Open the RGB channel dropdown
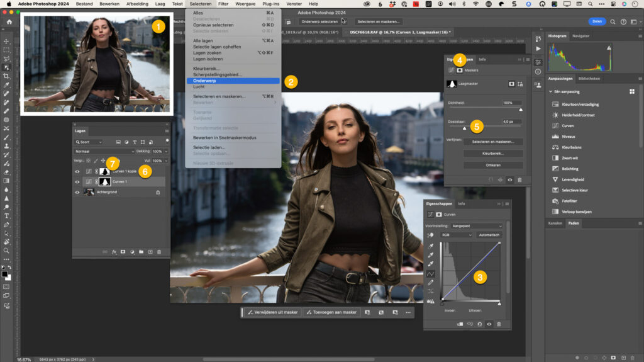Image resolution: width=644 pixels, height=362 pixels. (457, 235)
